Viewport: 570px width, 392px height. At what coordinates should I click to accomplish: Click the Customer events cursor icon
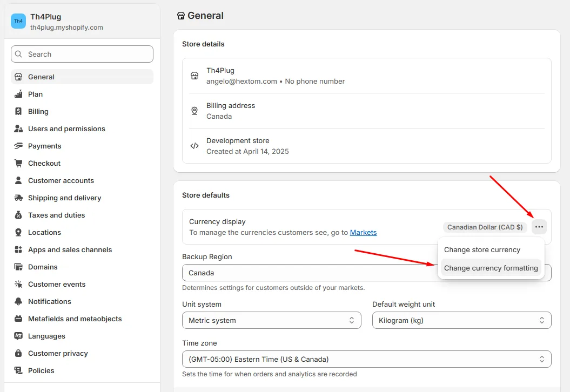18,284
